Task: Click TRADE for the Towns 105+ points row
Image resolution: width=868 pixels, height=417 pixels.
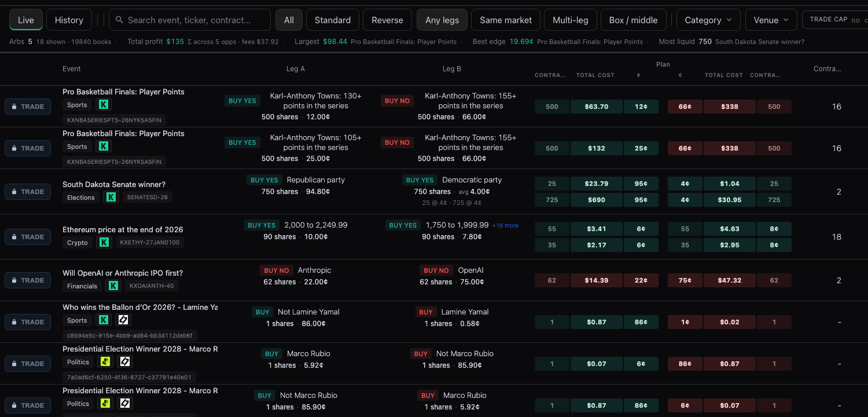Action: 28,148
